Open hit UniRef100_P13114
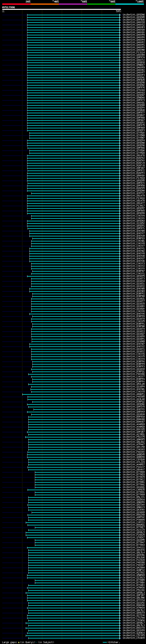Screen dimensions: 146x644 134,53
